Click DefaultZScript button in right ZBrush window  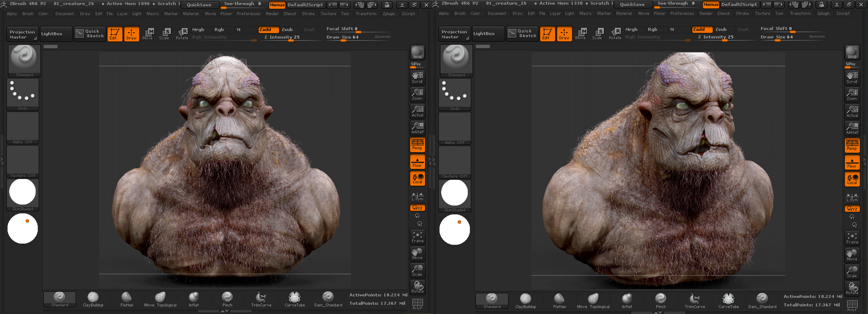coord(739,5)
